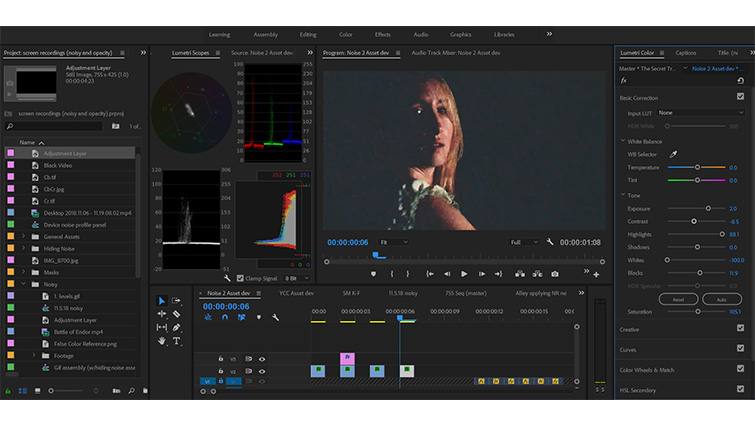Click Mark Out bracket button
The image size is (755, 425).
[408, 274]
